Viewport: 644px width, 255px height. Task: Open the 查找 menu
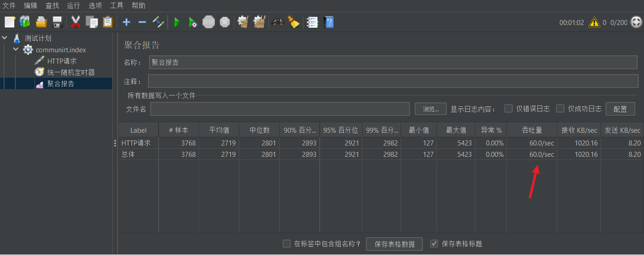[52, 5]
